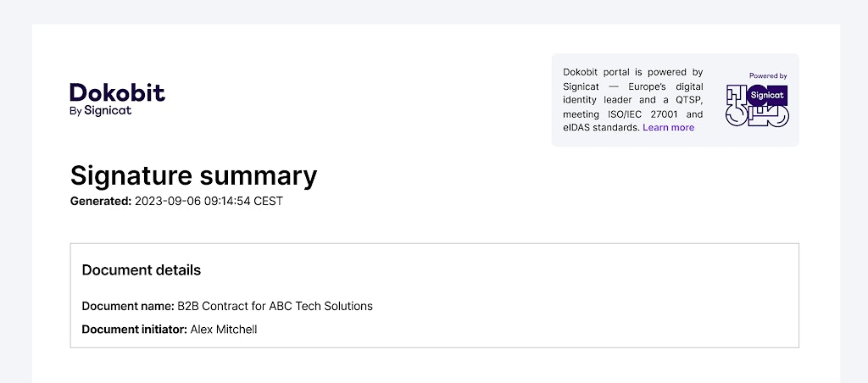Click the "Powered by" label above the Signicat logo
868x383 pixels.
point(768,76)
